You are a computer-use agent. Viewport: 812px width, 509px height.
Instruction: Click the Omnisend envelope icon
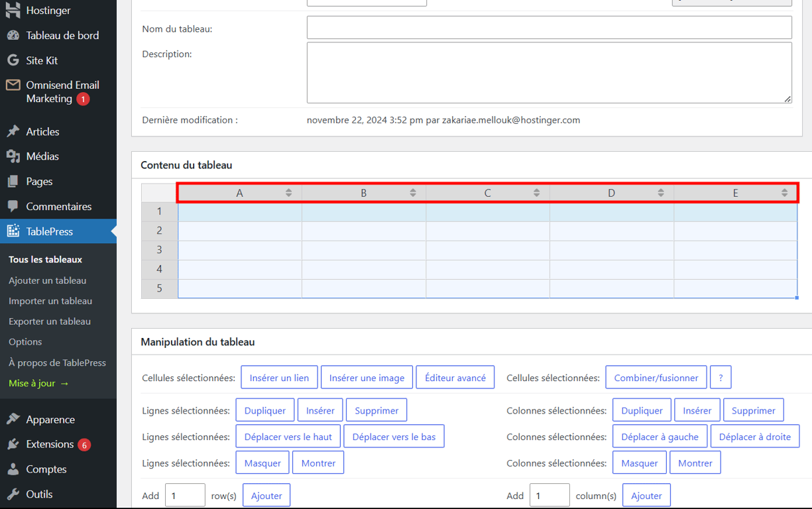[x=13, y=85]
